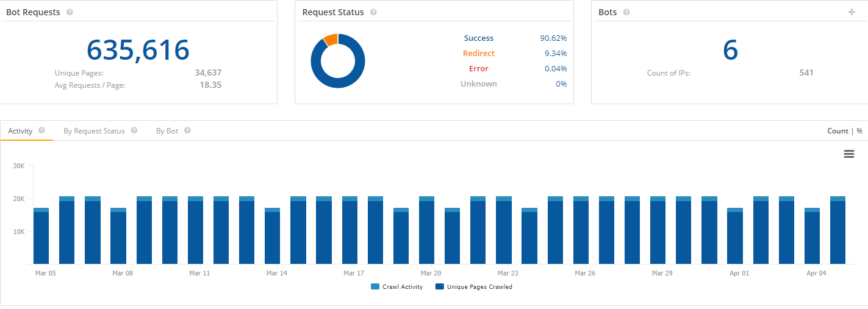The height and width of the screenshot is (309, 868).
Task: Select the Activity tab
Action: pos(20,131)
